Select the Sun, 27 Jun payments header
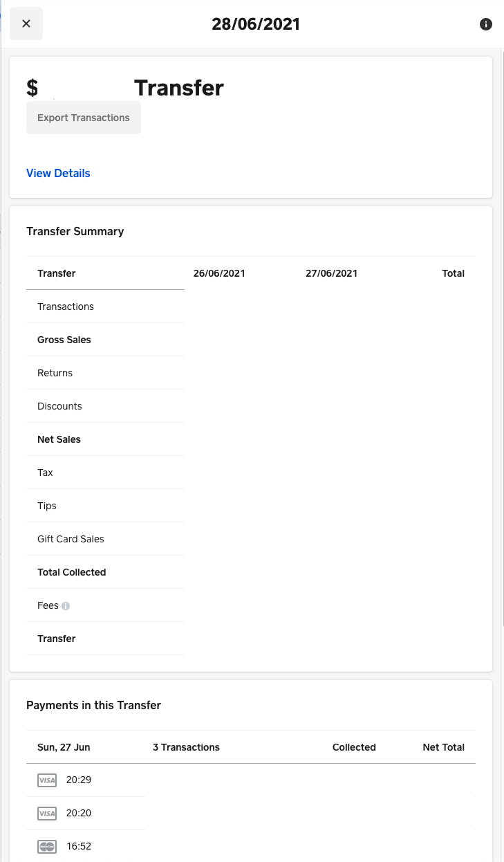 (x=63, y=747)
